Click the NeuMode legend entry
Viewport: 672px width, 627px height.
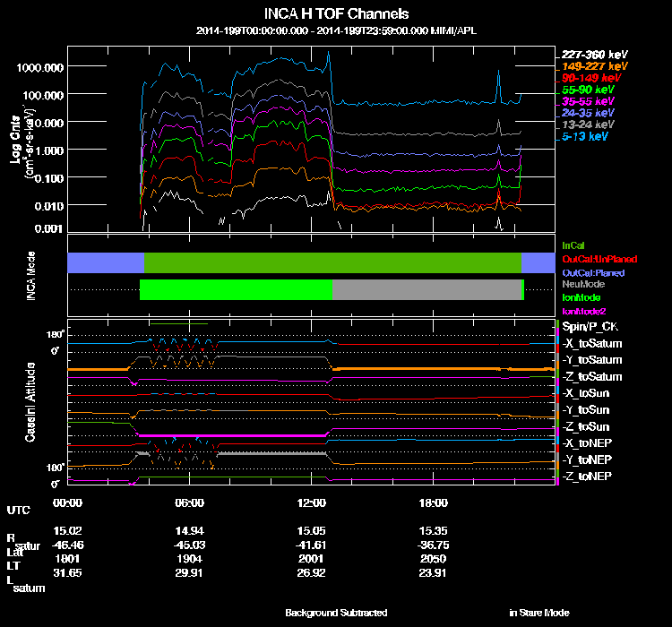[583, 284]
